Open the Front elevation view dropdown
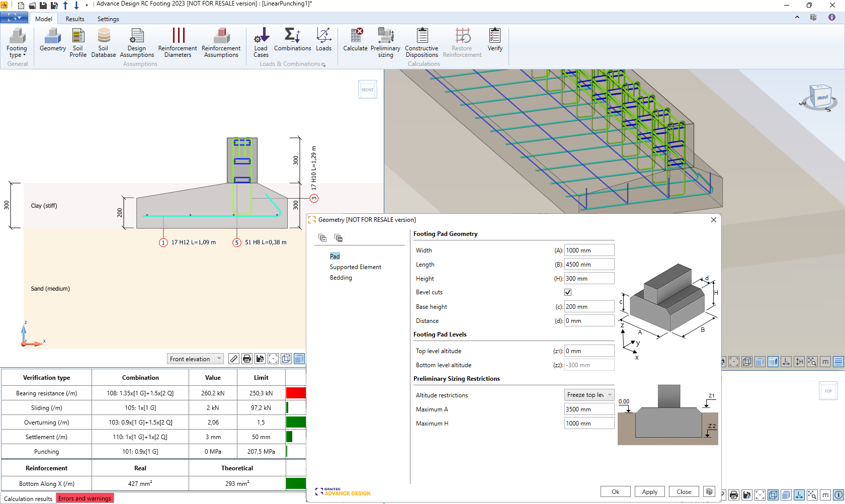The image size is (845, 504). (x=195, y=359)
